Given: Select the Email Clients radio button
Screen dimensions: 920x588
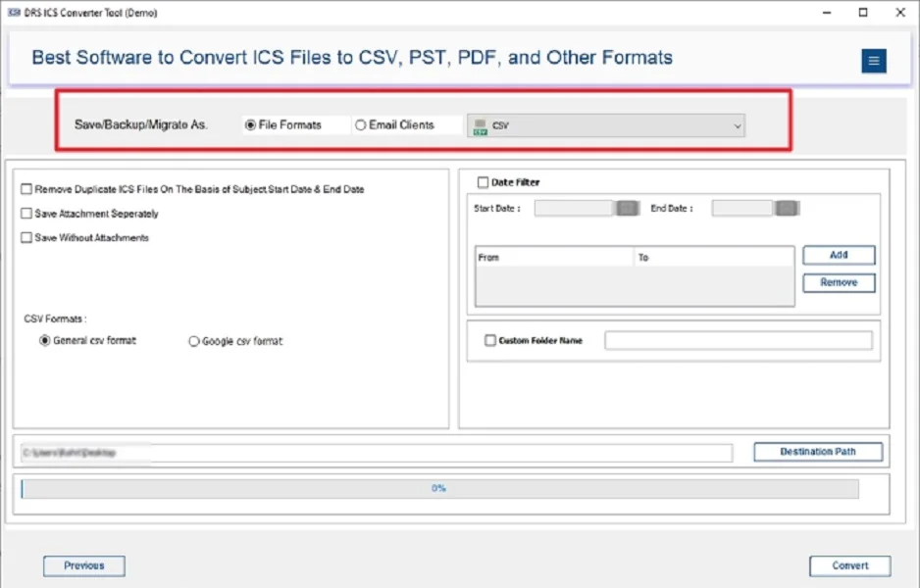Looking at the screenshot, I should (x=361, y=125).
